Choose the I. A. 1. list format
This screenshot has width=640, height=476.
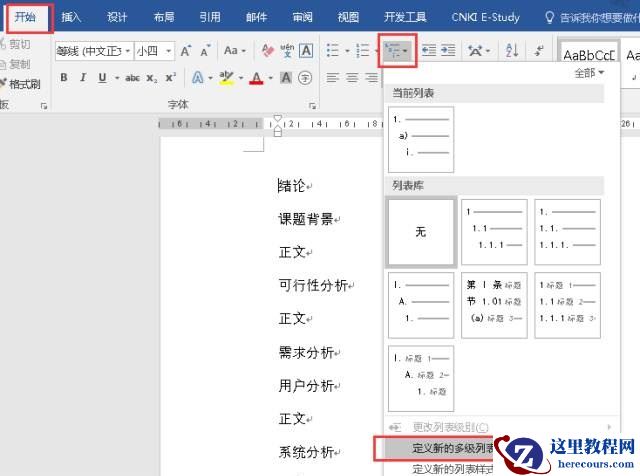click(x=421, y=305)
